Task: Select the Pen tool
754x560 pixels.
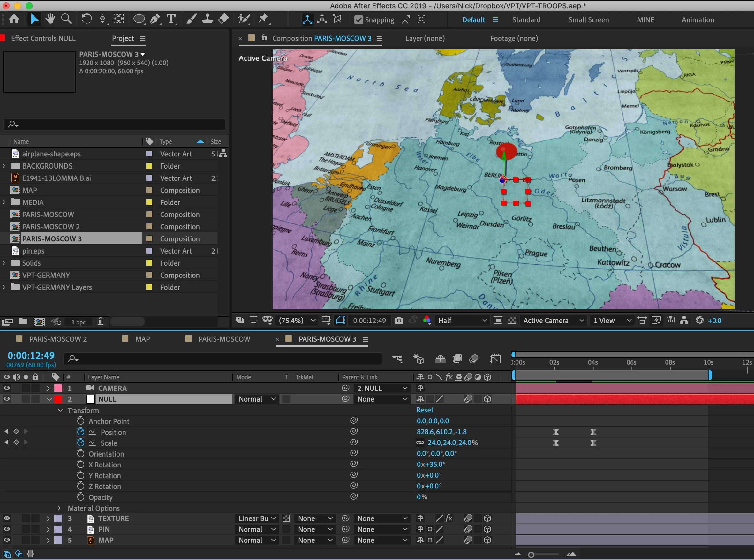Action: point(155,19)
